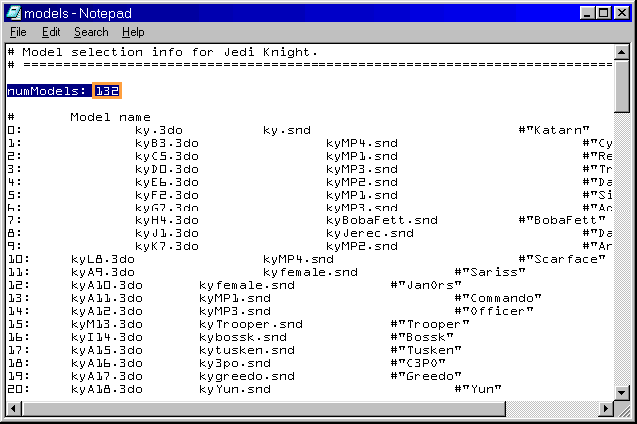Open the Help menu

[x=133, y=32]
